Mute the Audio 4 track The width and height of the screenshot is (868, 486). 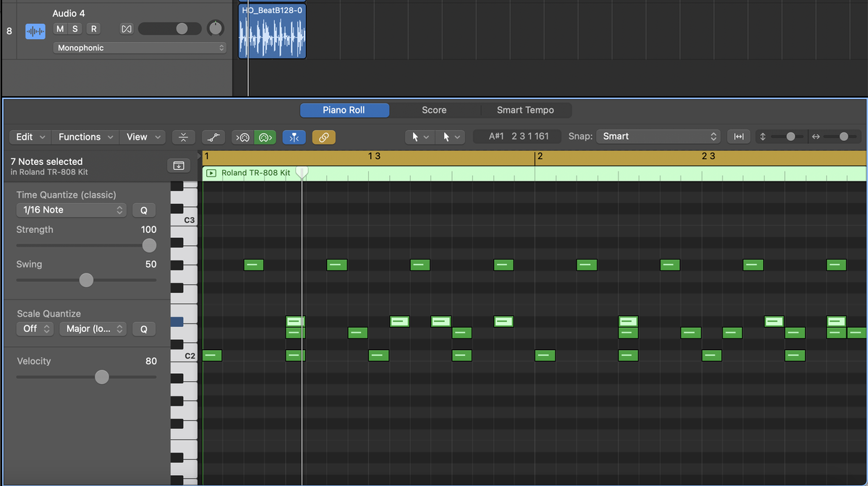(x=59, y=29)
